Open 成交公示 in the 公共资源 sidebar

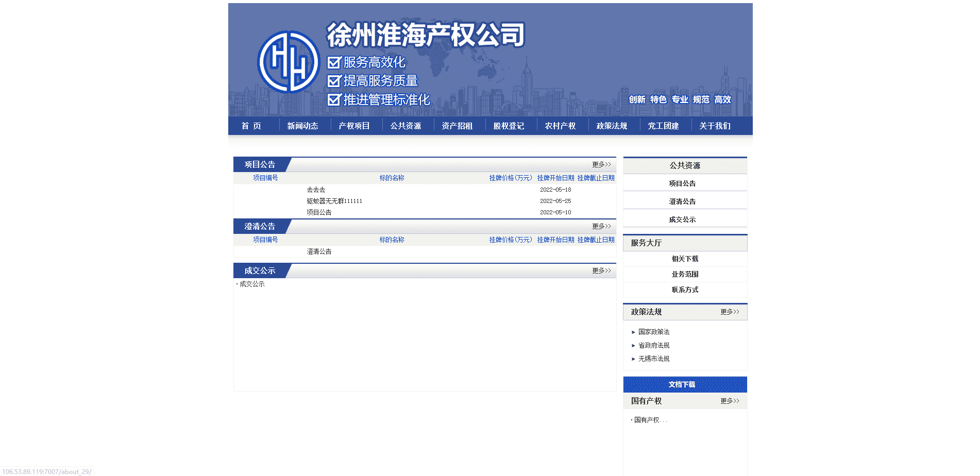pyautogui.click(x=682, y=219)
